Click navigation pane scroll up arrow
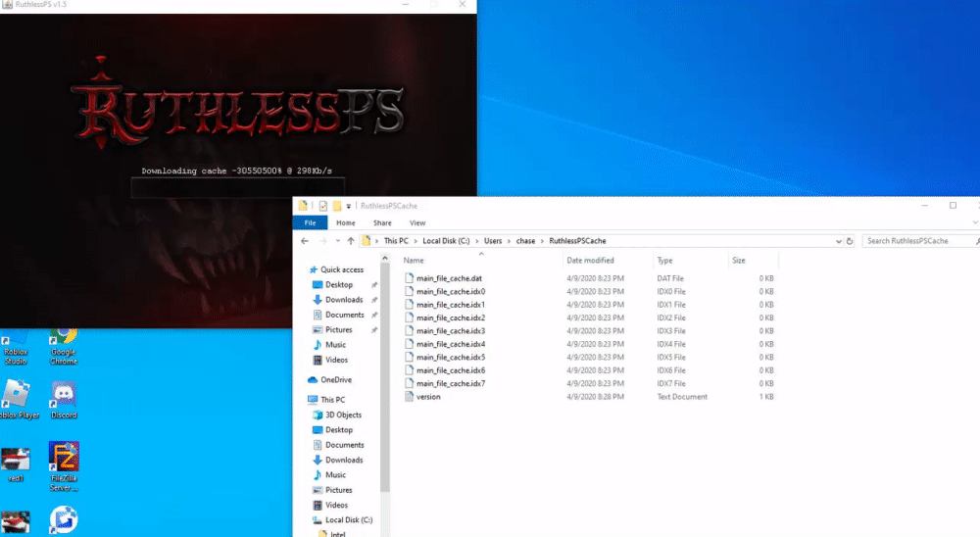 (x=385, y=258)
